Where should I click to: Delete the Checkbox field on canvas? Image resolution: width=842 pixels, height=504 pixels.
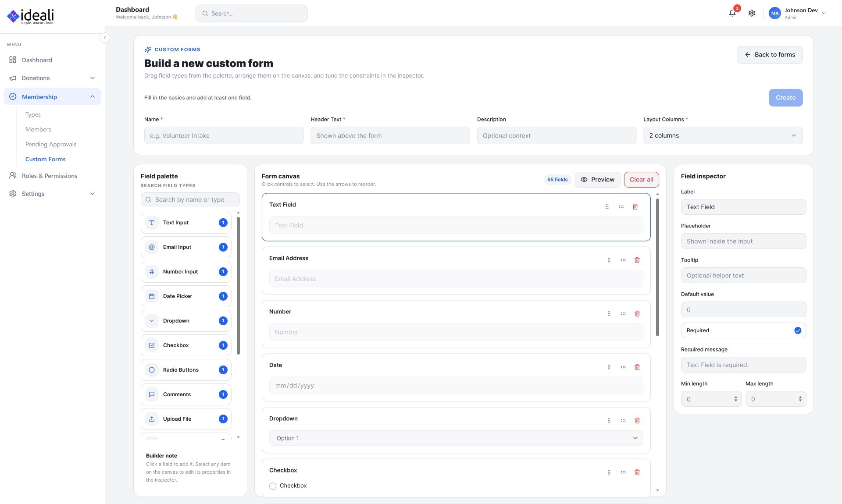point(637,472)
